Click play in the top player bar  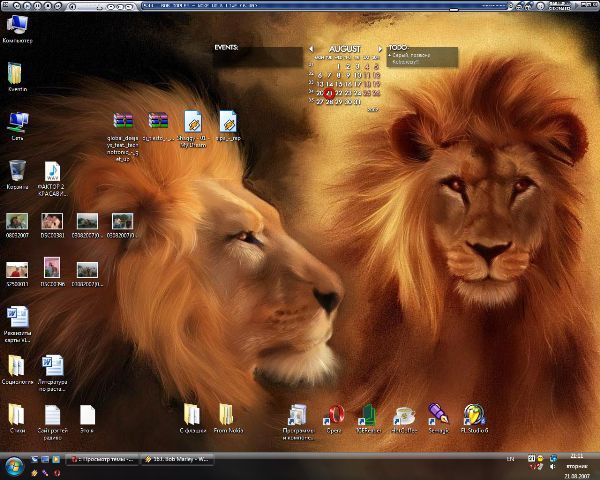coord(27,6)
